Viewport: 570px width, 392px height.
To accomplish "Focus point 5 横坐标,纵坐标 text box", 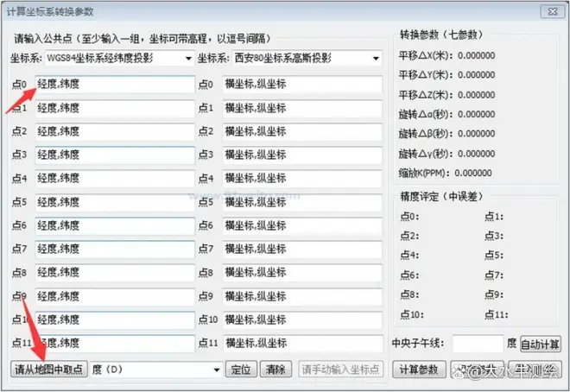I will pos(301,202).
